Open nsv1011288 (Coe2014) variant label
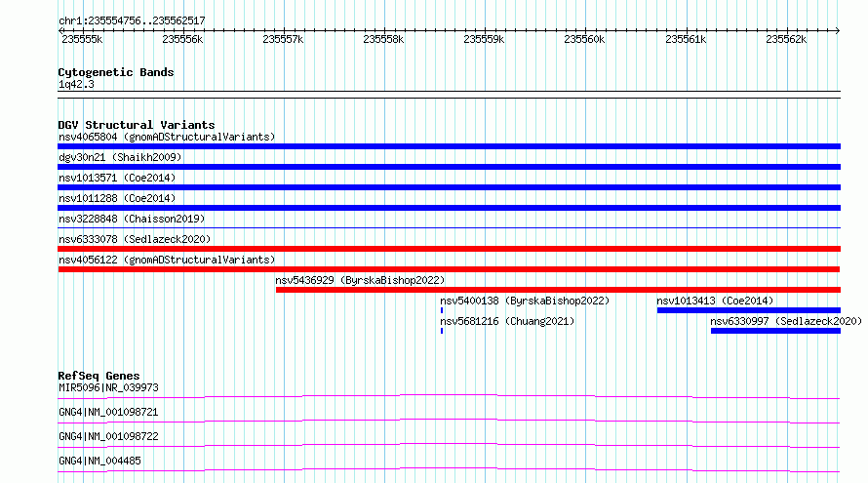 click(117, 198)
